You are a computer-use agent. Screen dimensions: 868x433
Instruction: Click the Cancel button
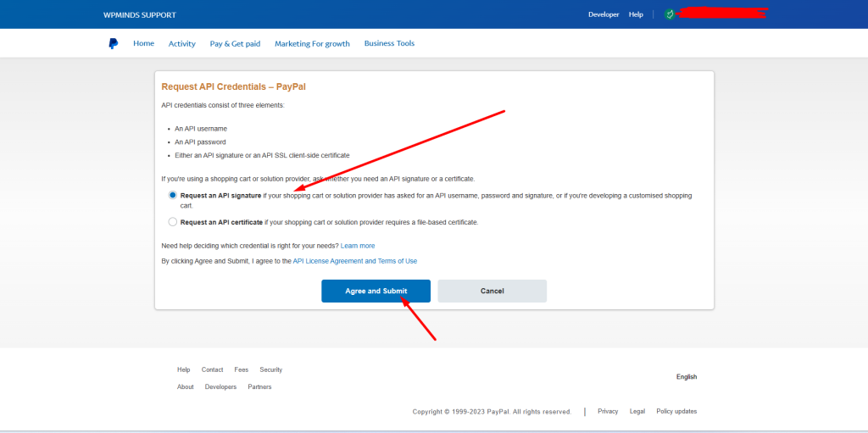(x=492, y=291)
